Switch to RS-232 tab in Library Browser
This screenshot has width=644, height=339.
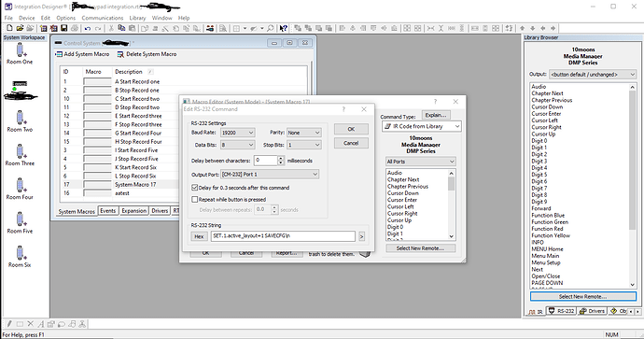tap(562, 311)
